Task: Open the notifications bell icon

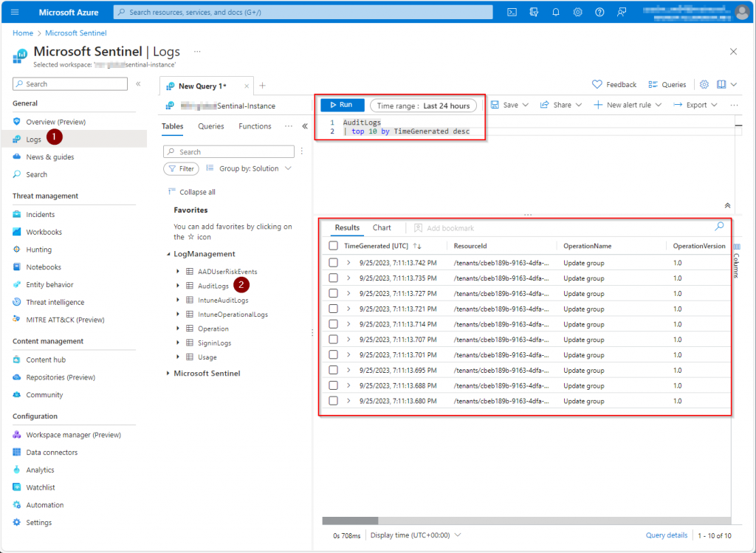Action: pyautogui.click(x=556, y=13)
